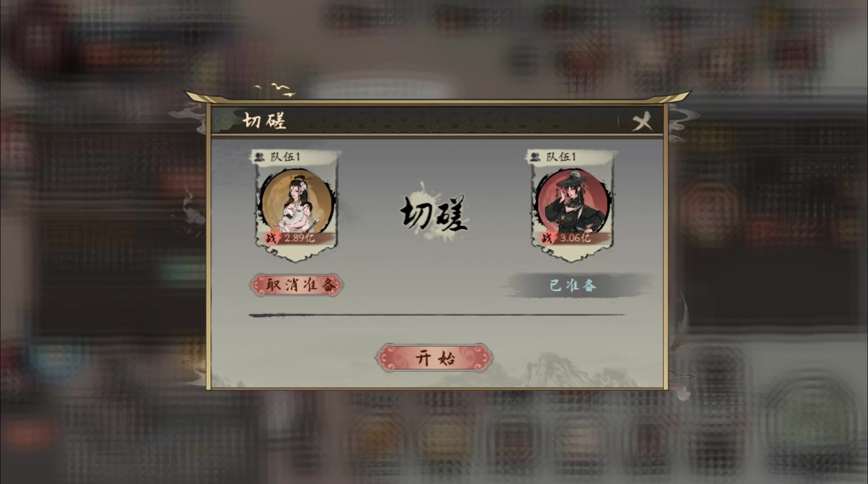Select the right avatar with black hat
Image resolution: width=868 pixels, height=484 pixels.
[573, 203]
